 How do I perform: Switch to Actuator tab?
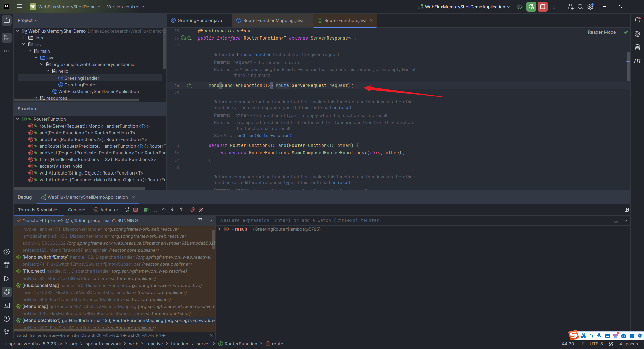click(x=106, y=210)
